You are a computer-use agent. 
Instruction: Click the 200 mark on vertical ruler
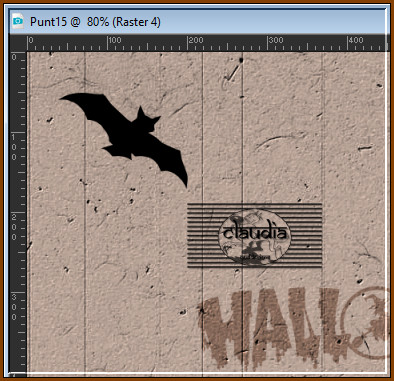14,227
